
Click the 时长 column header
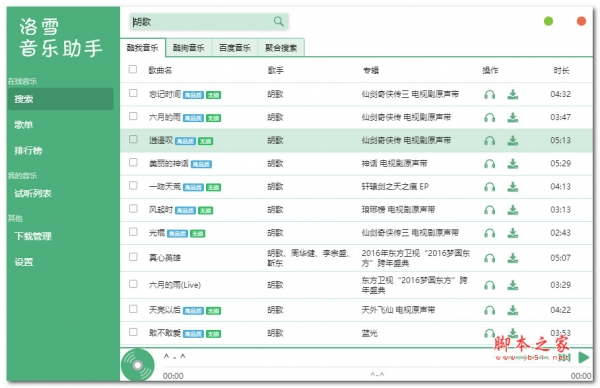tap(561, 70)
